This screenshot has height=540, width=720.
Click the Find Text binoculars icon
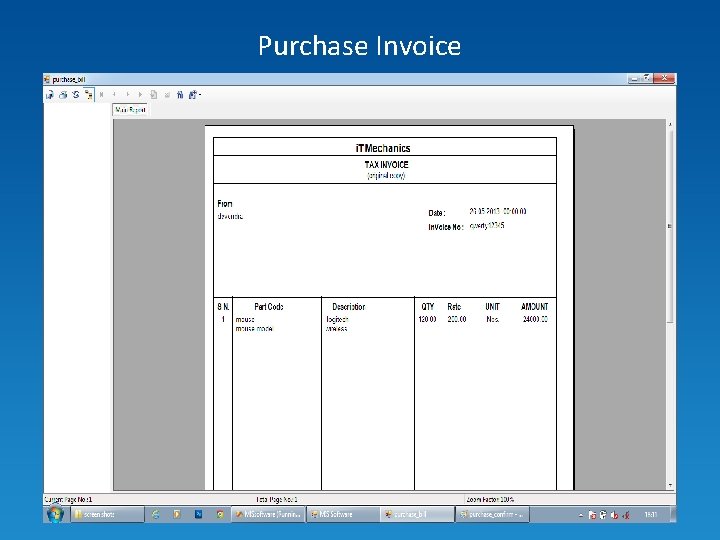(180, 95)
